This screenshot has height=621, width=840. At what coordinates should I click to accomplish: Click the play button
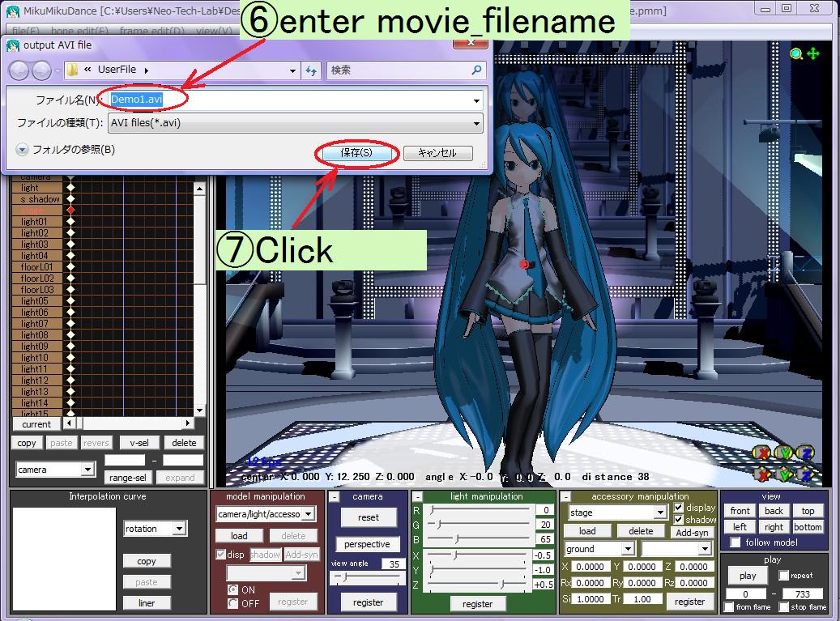coord(748,576)
